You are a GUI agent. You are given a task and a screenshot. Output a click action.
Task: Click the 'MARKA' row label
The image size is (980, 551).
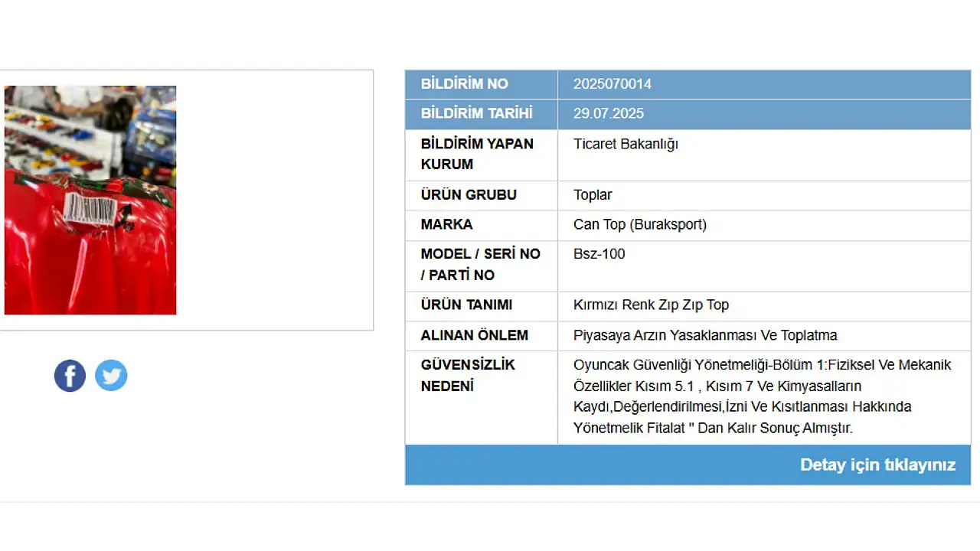[446, 225]
